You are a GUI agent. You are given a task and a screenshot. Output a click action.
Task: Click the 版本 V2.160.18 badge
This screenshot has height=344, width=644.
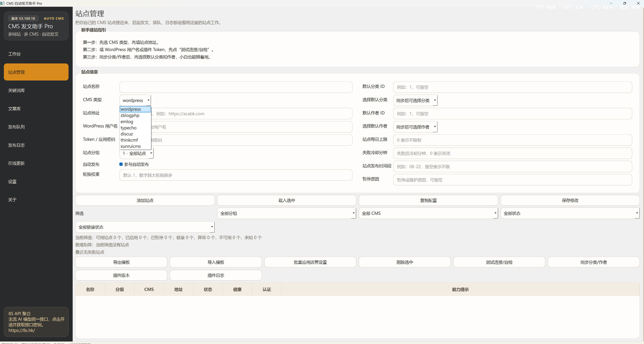pyautogui.click(x=23, y=18)
